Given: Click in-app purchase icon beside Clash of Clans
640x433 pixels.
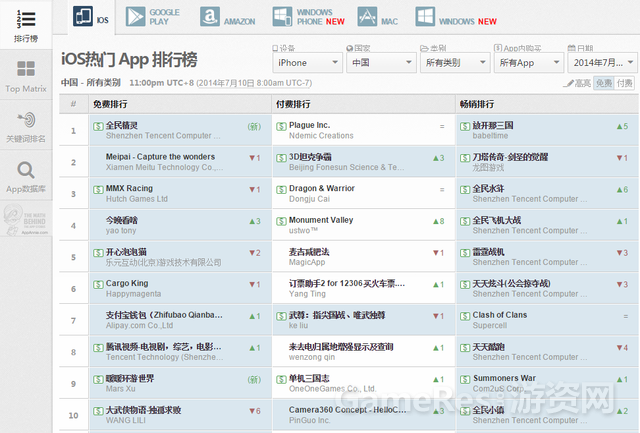Looking at the screenshot, I should (x=465, y=316).
